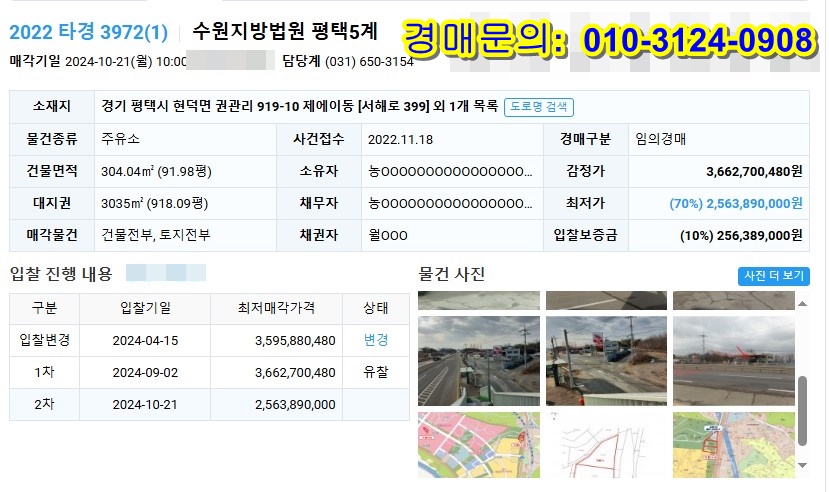Image resolution: width=829 pixels, height=492 pixels.
Task: Open case number 2022 타경 3972(1) link
Action: [88, 32]
